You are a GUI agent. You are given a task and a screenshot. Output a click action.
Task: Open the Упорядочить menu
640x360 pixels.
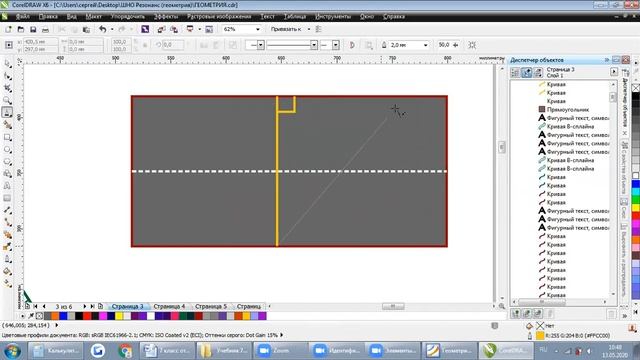pos(128,16)
